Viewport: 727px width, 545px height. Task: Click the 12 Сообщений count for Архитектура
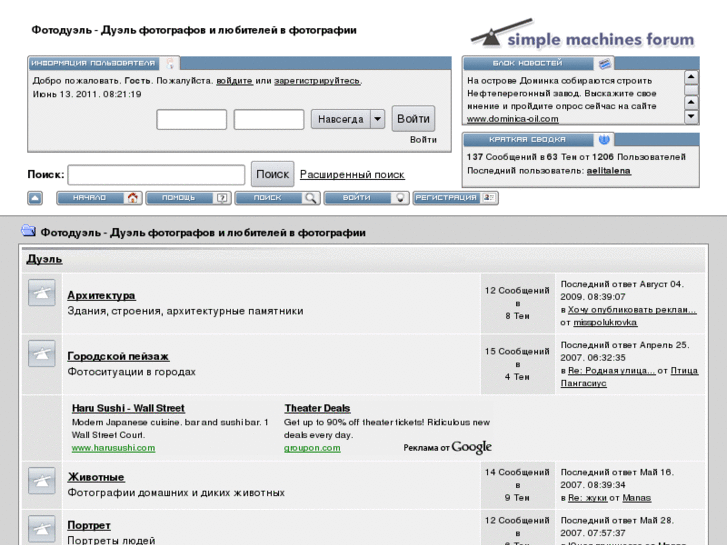[517, 290]
